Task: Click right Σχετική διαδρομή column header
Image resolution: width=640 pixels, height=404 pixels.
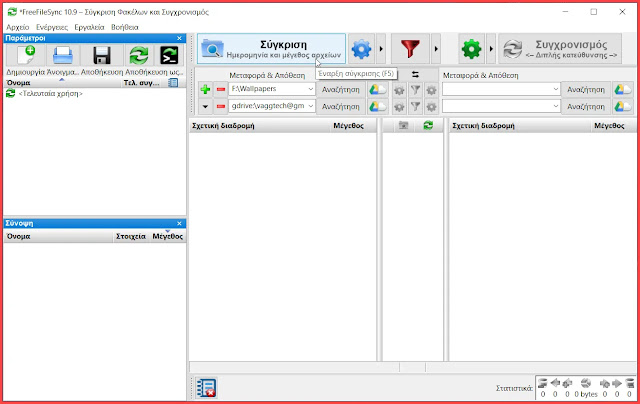Action: click(x=520, y=126)
